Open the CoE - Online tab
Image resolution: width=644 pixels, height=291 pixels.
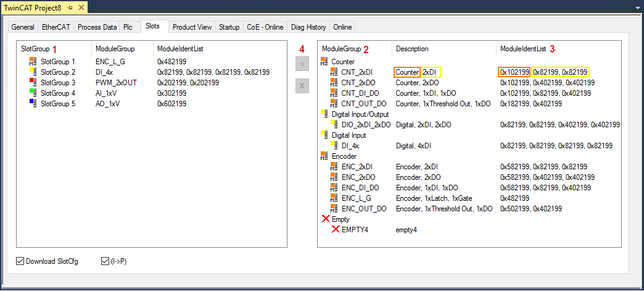tap(265, 27)
